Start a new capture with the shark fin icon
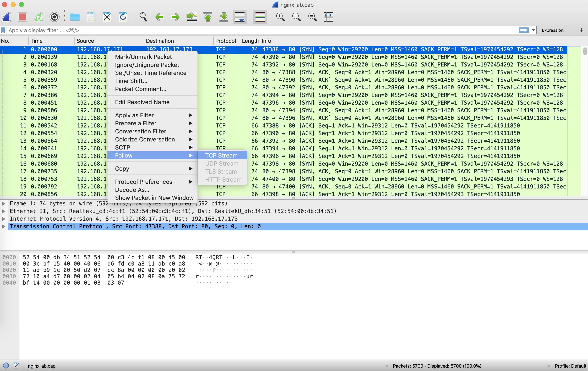The height and width of the screenshot is (371, 588). coord(7,17)
